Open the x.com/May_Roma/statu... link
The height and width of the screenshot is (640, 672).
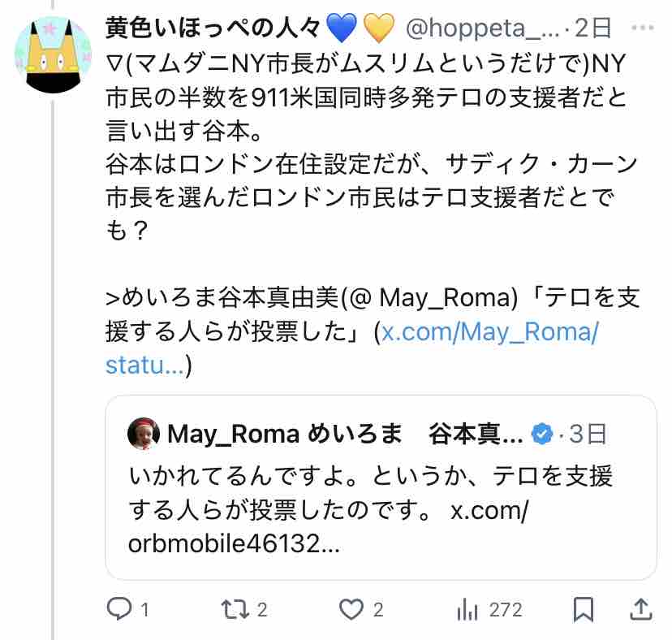(351, 348)
